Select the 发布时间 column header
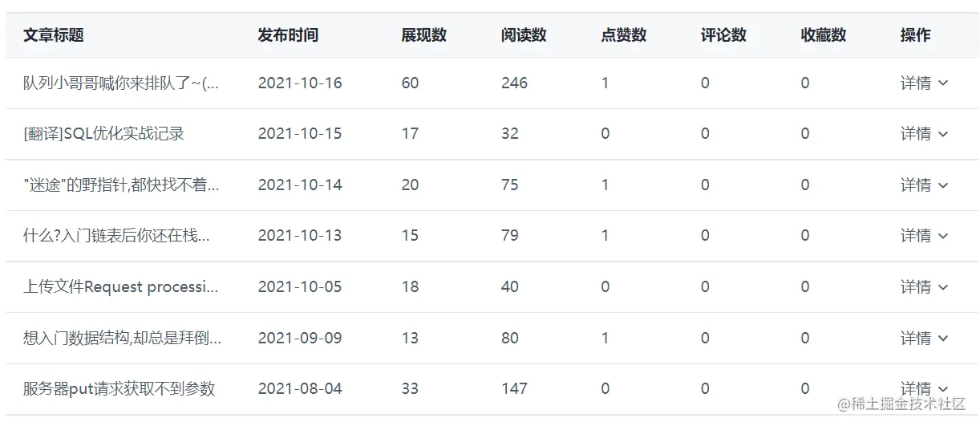Viewport: 980px width, 426px height. (x=288, y=35)
